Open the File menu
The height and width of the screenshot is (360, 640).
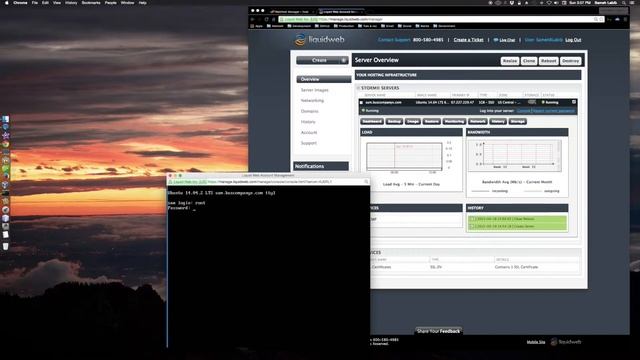(35, 3)
